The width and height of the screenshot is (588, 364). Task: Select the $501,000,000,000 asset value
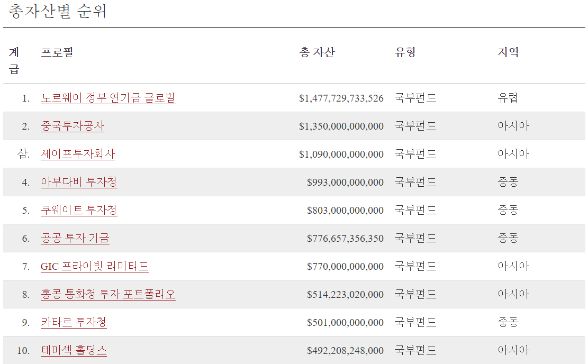click(x=346, y=323)
